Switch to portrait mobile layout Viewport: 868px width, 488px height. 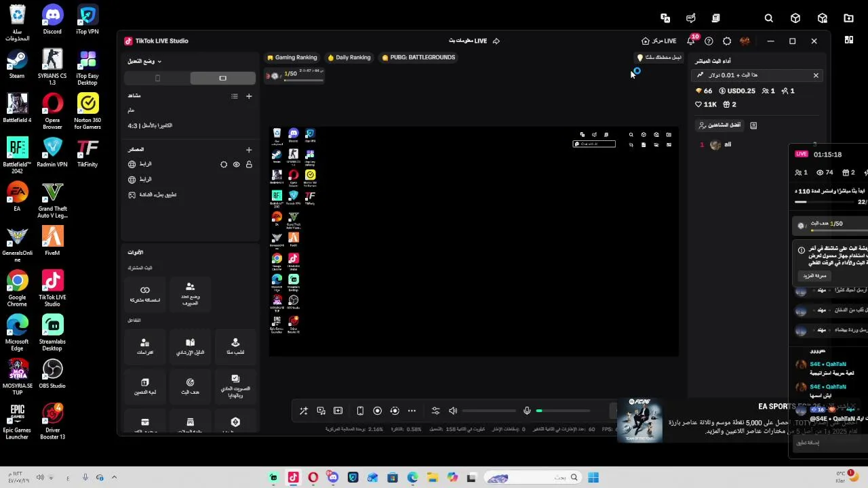click(x=157, y=78)
